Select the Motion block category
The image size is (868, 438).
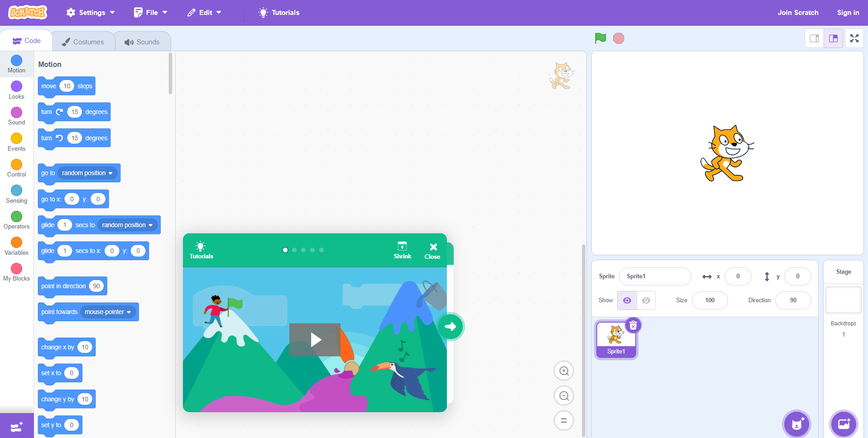[17, 64]
